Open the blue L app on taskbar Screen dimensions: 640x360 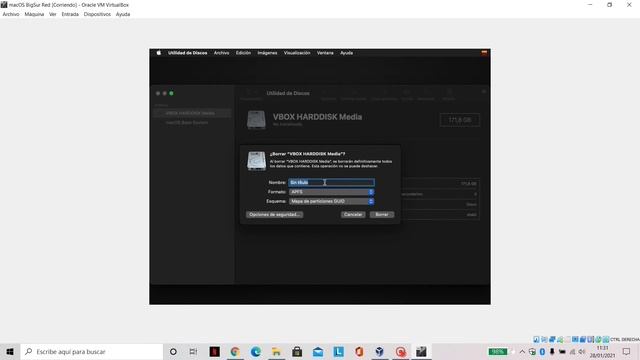coord(339,351)
